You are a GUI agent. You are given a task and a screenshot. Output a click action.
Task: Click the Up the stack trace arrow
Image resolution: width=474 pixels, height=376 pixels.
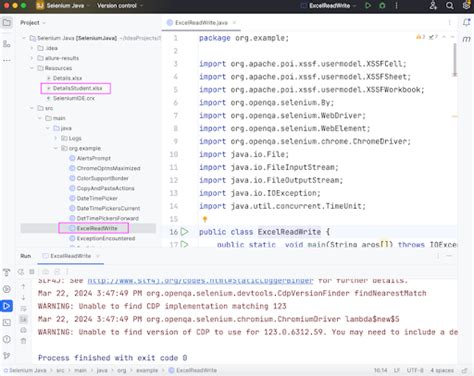pyautogui.click(x=23, y=286)
